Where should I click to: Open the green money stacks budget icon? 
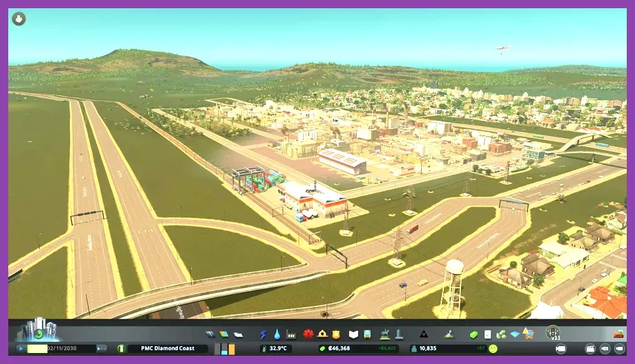502,334
